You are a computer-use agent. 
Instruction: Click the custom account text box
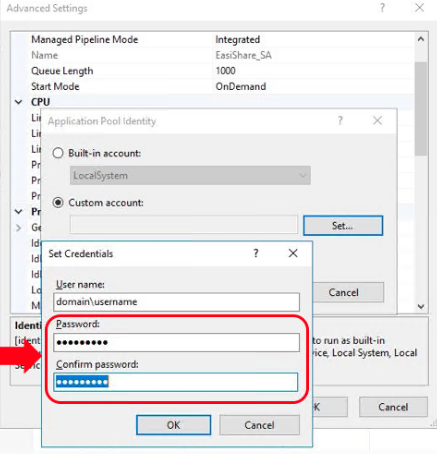click(184, 225)
